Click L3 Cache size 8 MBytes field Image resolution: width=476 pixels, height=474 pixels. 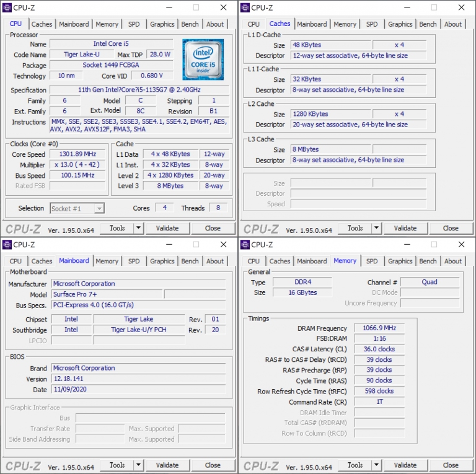pyautogui.click(x=330, y=149)
